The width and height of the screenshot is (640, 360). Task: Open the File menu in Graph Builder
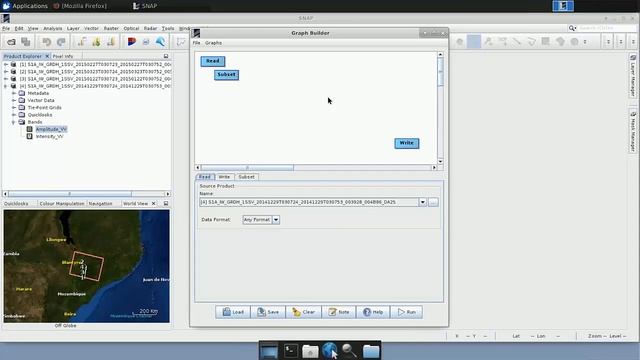point(196,43)
